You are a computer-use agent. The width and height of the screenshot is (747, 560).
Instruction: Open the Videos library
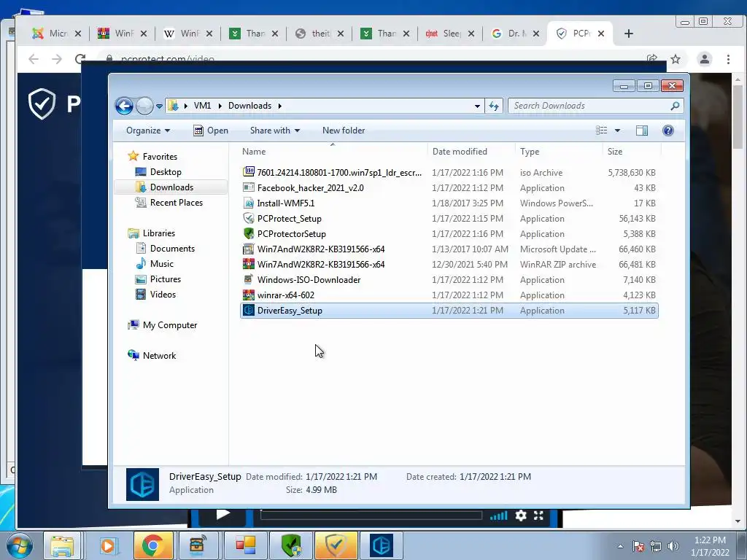click(163, 295)
